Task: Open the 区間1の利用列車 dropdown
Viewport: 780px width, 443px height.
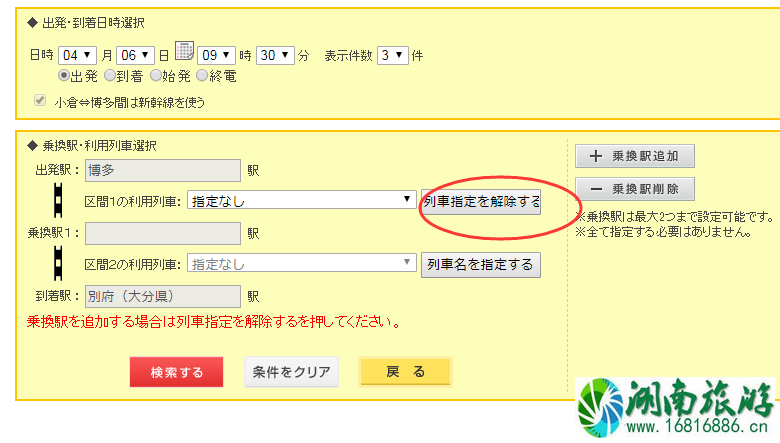Action: point(301,200)
